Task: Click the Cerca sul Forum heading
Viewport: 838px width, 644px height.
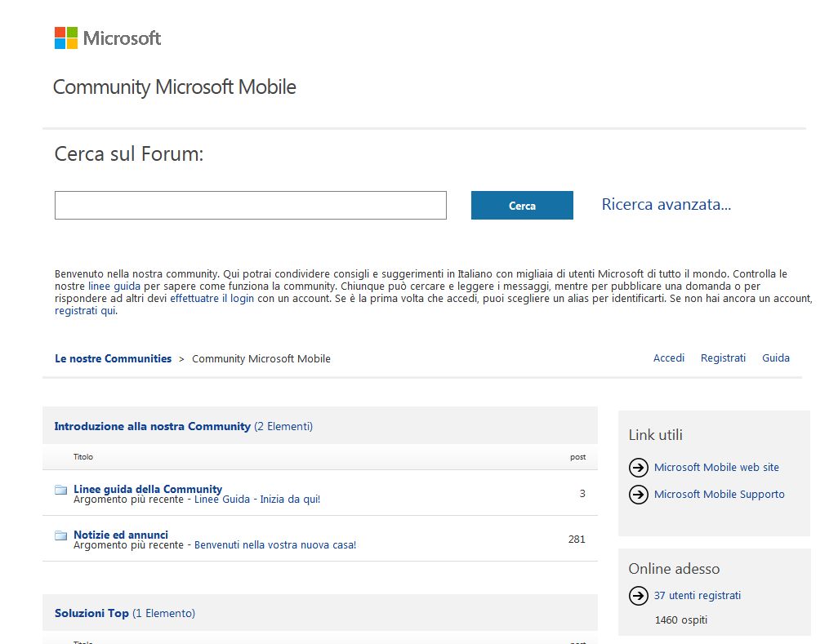Action: coord(129,154)
